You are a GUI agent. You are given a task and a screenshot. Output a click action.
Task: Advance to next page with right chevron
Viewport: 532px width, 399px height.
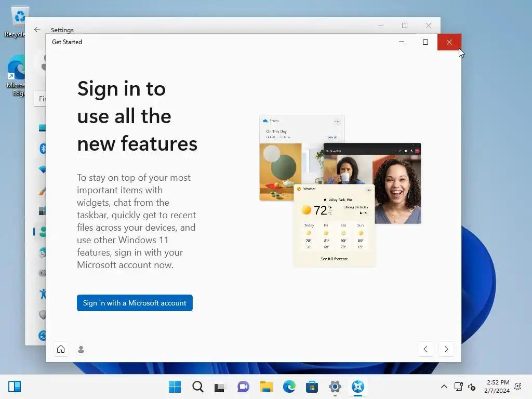click(446, 349)
